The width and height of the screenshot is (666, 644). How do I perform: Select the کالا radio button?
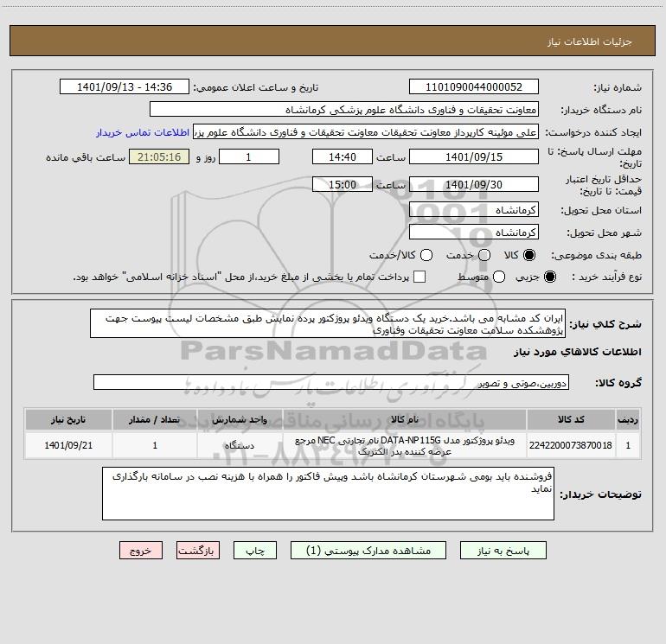coord(529,255)
